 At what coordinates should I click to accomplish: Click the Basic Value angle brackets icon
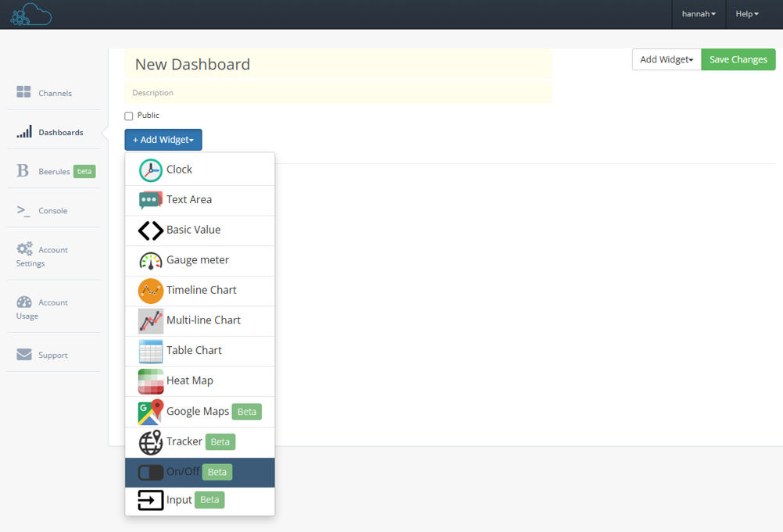tap(150, 230)
